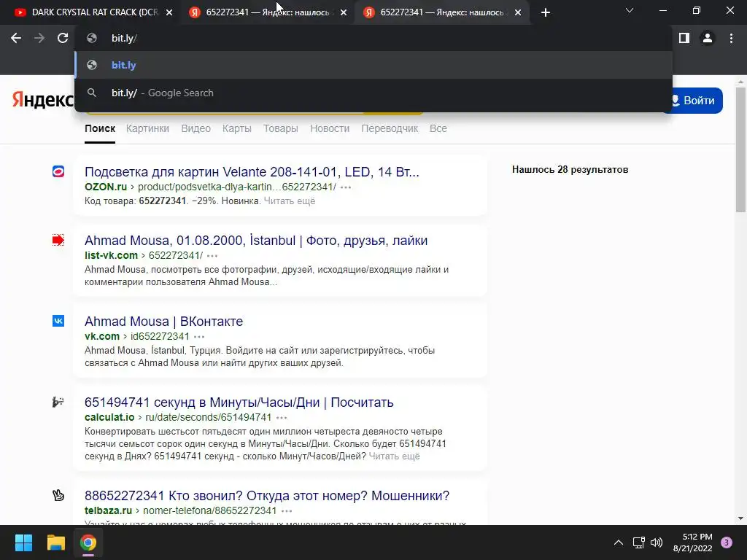Click Читать ещё under the OZON result

[x=290, y=201]
